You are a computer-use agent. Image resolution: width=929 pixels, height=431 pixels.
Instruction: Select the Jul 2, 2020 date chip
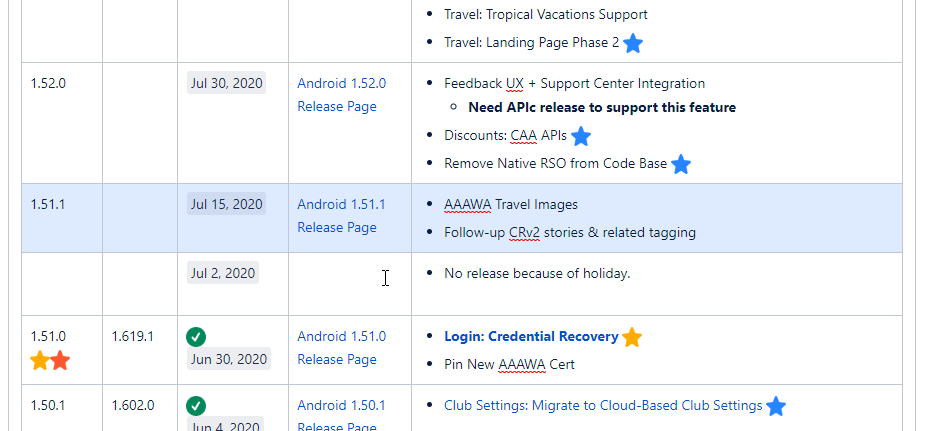coord(223,273)
